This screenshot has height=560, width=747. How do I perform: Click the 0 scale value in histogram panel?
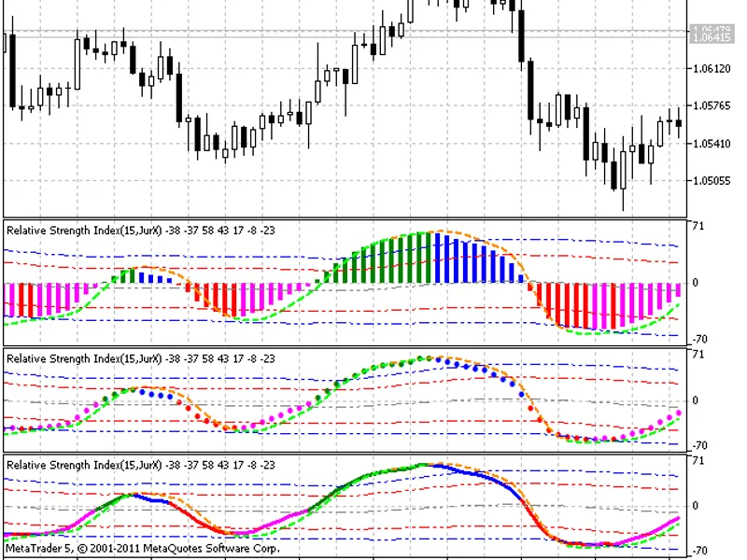[x=696, y=283]
